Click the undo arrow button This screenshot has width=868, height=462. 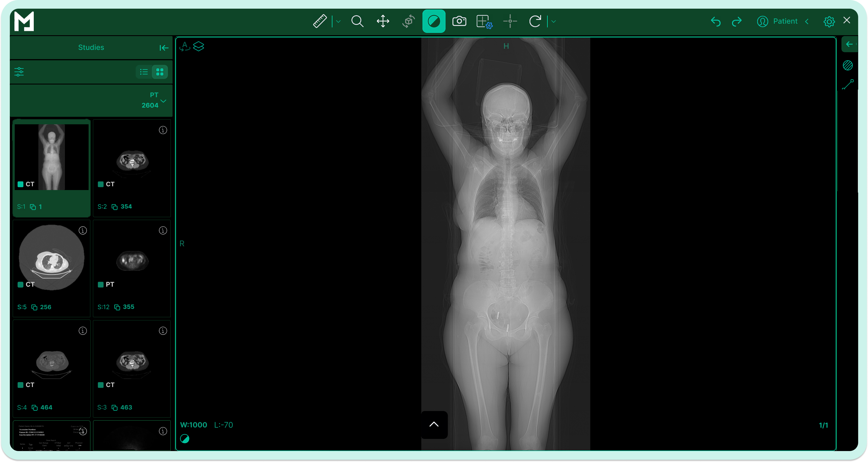(716, 21)
